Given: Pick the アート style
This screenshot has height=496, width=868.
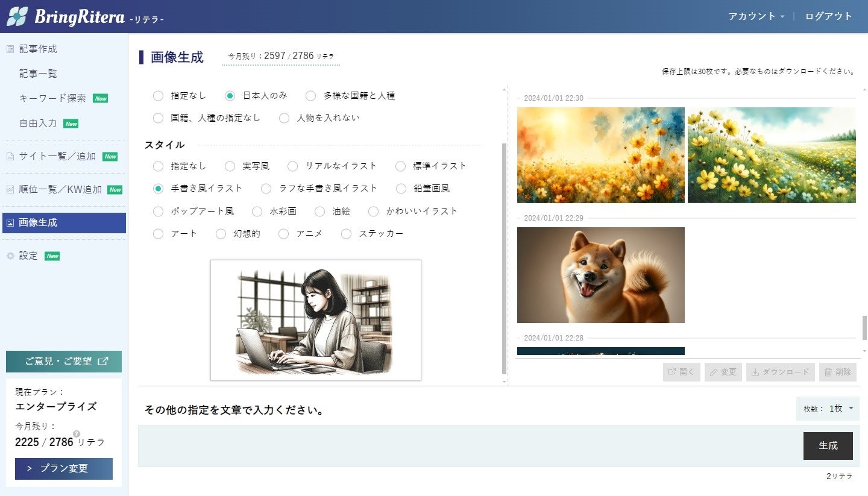Looking at the screenshot, I should tap(158, 234).
